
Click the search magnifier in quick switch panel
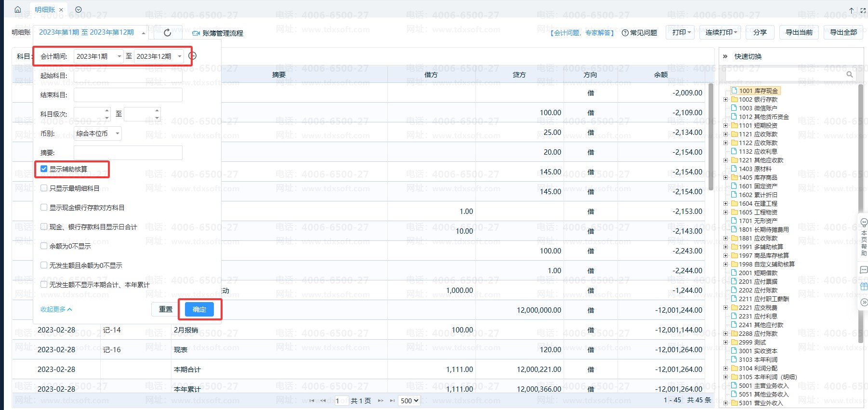(x=849, y=74)
